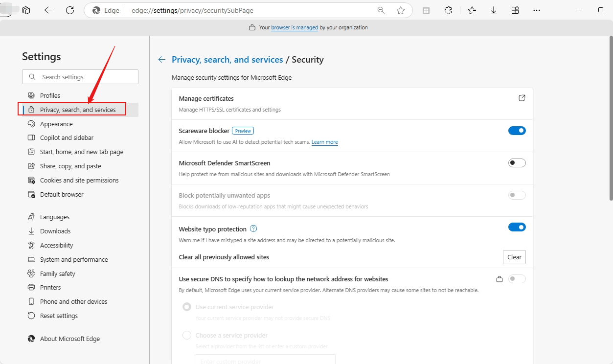The width and height of the screenshot is (613, 364).
Task: Turn off Website typo protection switch
Action: (517, 227)
